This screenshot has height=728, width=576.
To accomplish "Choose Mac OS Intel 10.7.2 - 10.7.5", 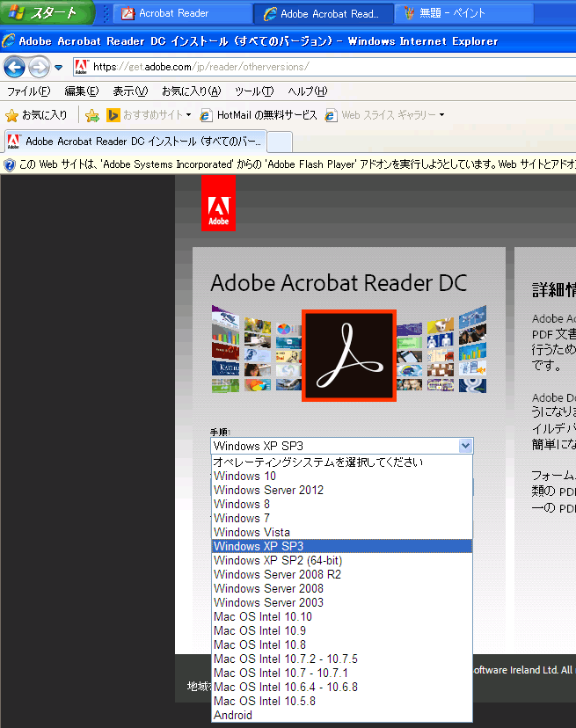I will tap(342, 659).
